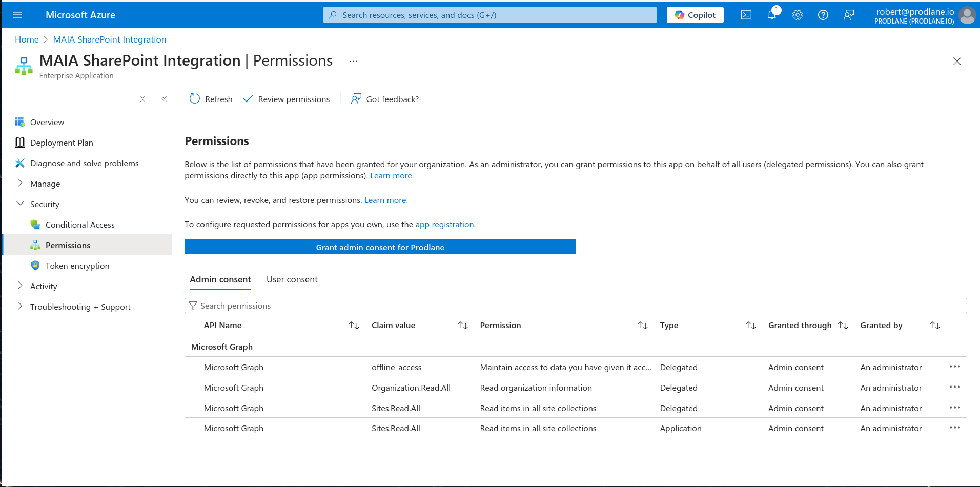
Task: Open the app registration link
Action: tap(444, 225)
